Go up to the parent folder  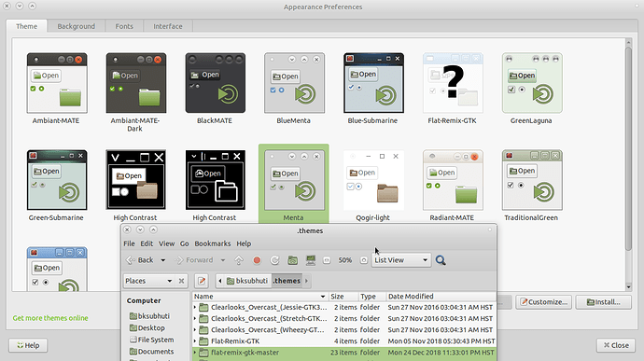point(239,260)
